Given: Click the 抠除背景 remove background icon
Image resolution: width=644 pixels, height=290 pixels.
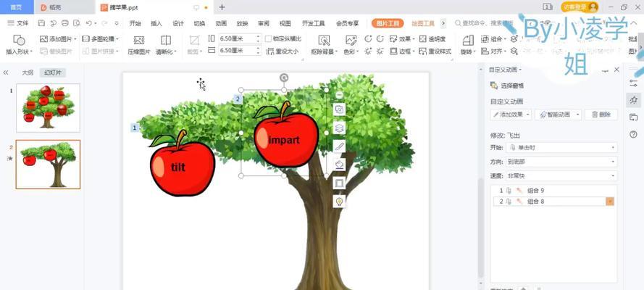Looking at the screenshot, I should [x=324, y=41].
